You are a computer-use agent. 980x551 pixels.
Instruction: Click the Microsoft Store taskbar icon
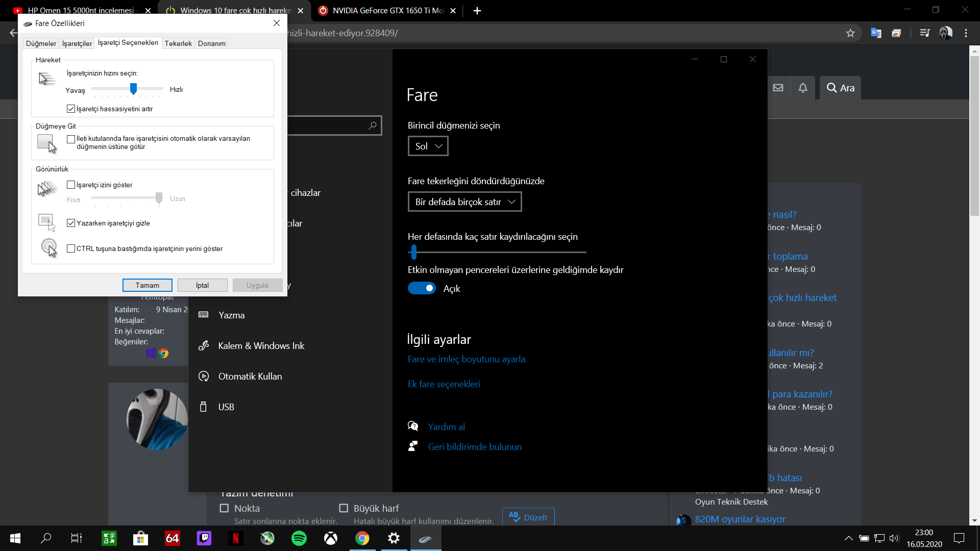coord(140,538)
